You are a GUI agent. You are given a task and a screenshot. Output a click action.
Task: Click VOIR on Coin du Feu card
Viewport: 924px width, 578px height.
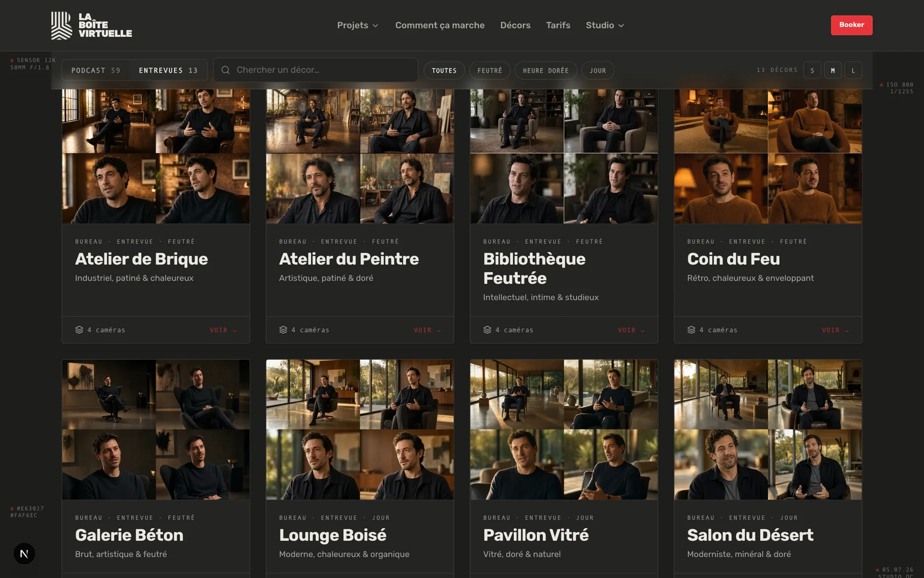coord(835,330)
